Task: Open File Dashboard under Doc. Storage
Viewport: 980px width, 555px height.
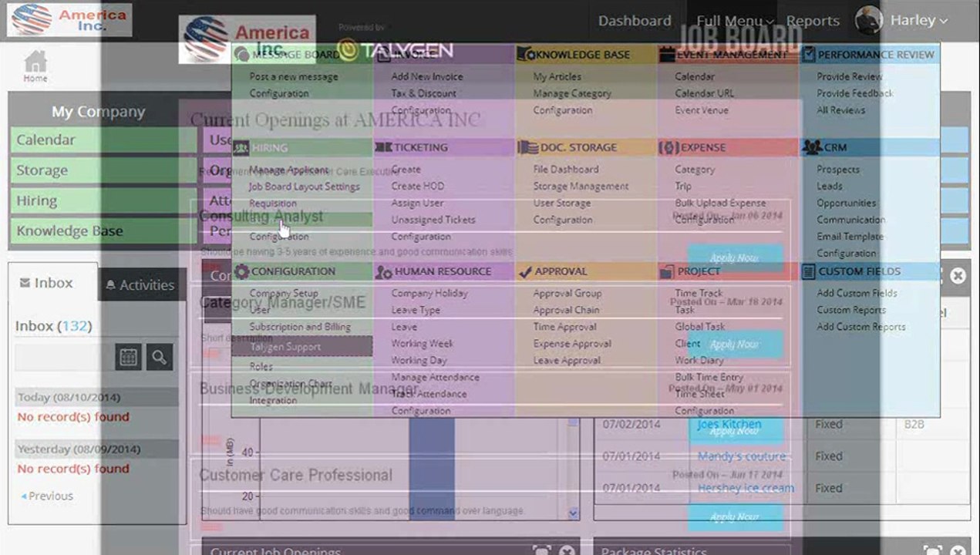Action: point(566,170)
